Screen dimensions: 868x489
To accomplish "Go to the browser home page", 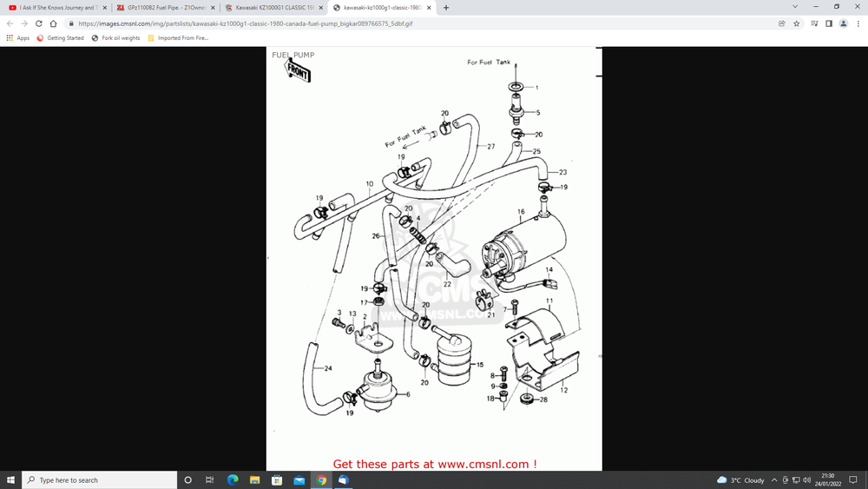I will click(54, 23).
